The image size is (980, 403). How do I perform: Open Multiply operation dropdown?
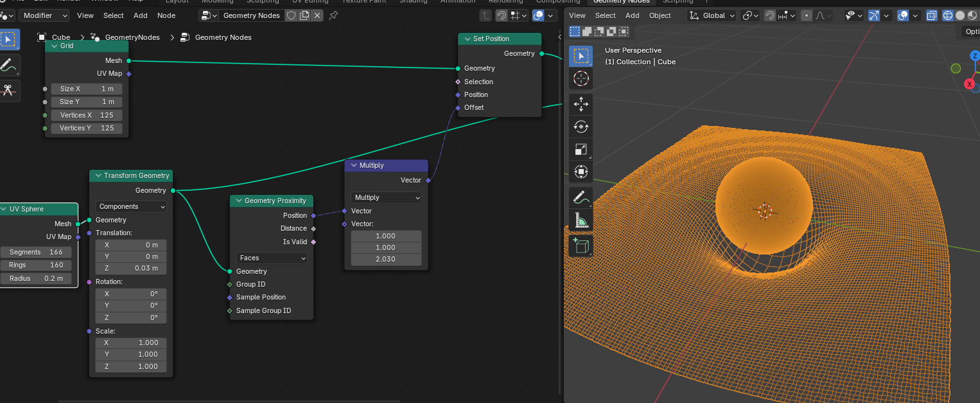(x=386, y=197)
